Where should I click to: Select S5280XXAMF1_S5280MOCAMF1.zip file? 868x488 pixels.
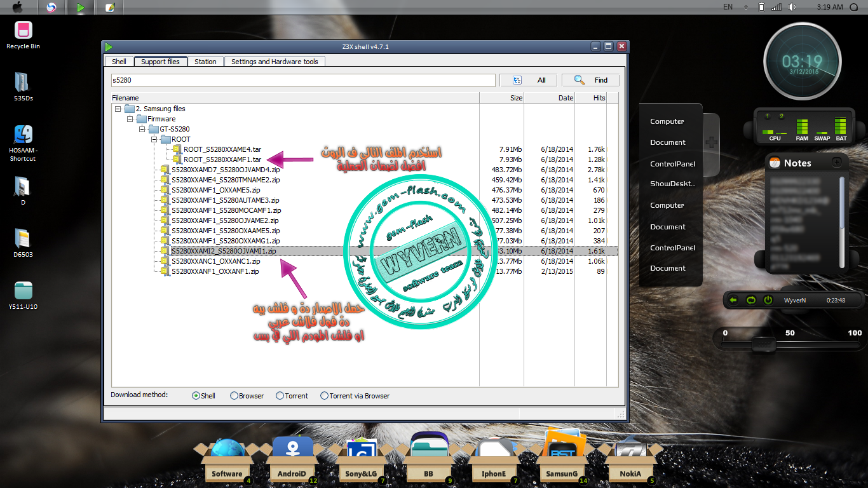(226, 210)
